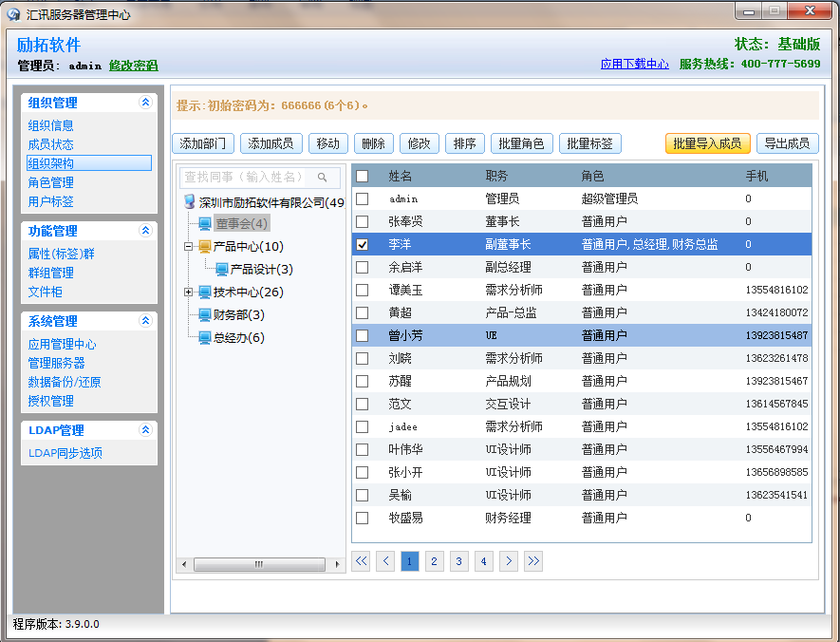The width and height of the screenshot is (840, 642).
Task: Click the 批量角色 button
Action: pos(522,143)
